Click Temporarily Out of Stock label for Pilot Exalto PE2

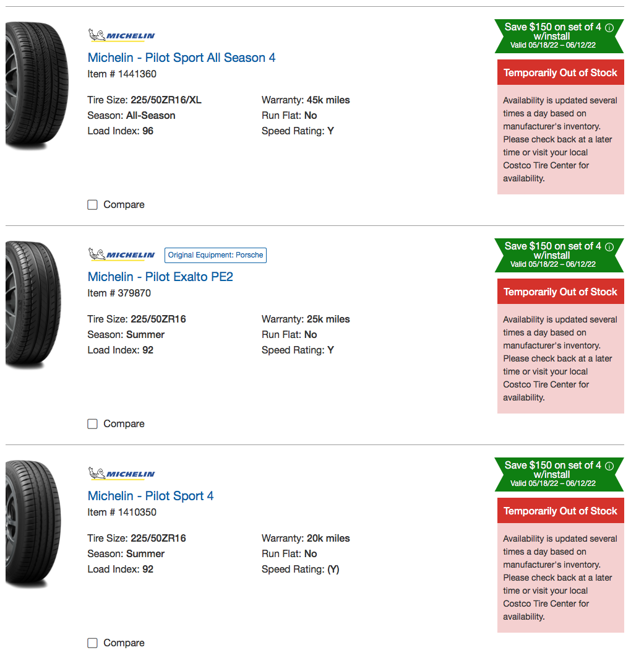point(560,292)
